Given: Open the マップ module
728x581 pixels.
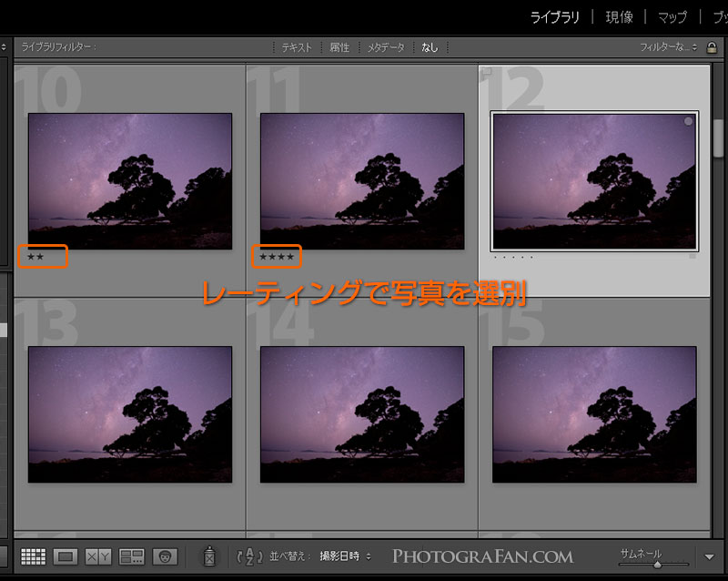Looking at the screenshot, I should (x=672, y=17).
